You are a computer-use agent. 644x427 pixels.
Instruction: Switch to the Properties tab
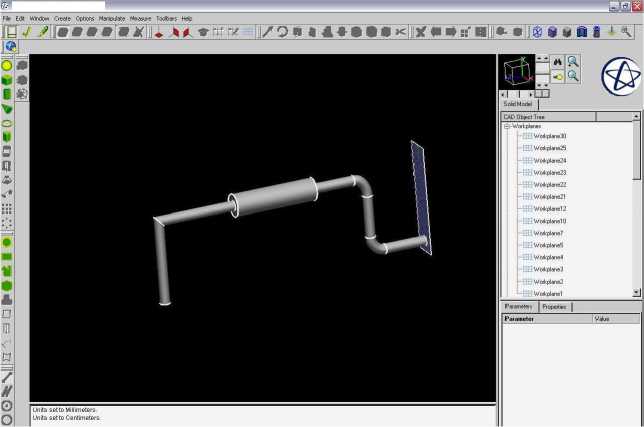554,307
